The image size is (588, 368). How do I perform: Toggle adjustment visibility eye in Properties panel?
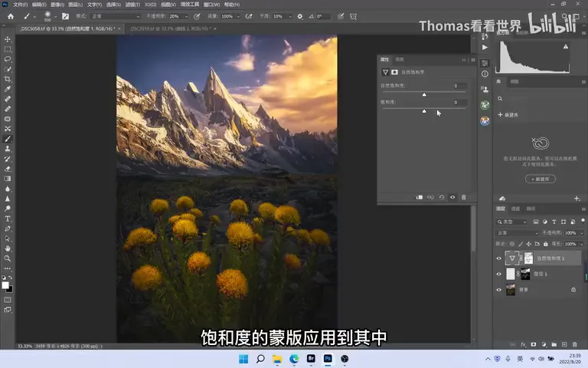452,197
